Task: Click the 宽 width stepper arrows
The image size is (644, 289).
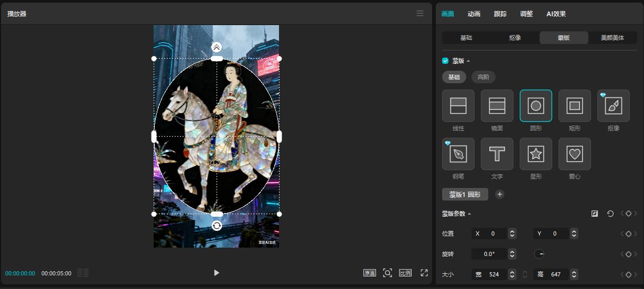Action: (x=512, y=274)
